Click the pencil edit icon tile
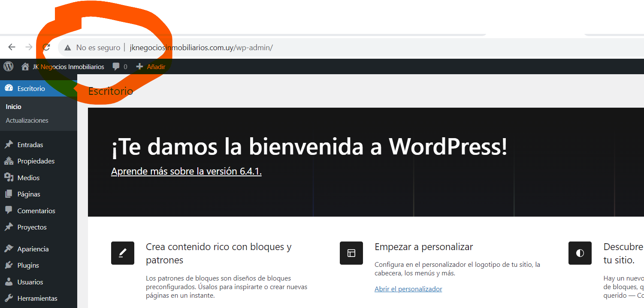The image size is (644, 308). coord(123,253)
